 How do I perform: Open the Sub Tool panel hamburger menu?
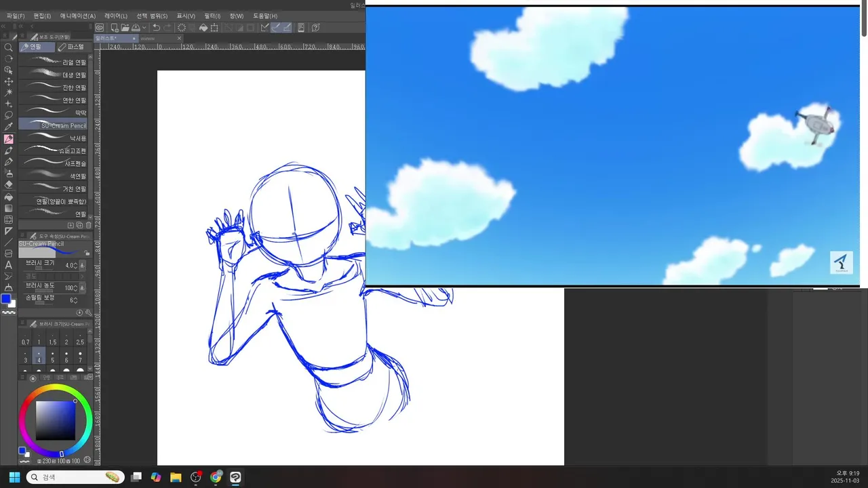[x=22, y=37]
